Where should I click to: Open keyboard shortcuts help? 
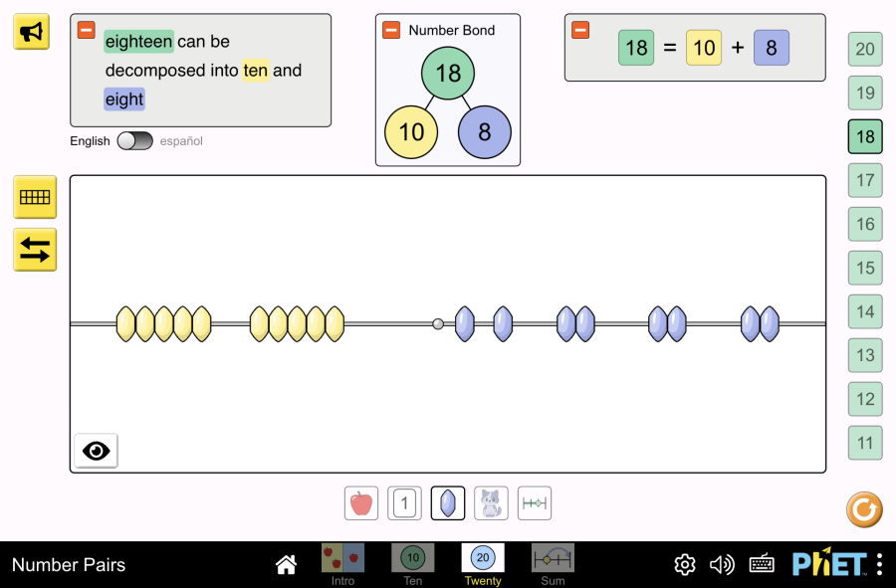pos(762,565)
